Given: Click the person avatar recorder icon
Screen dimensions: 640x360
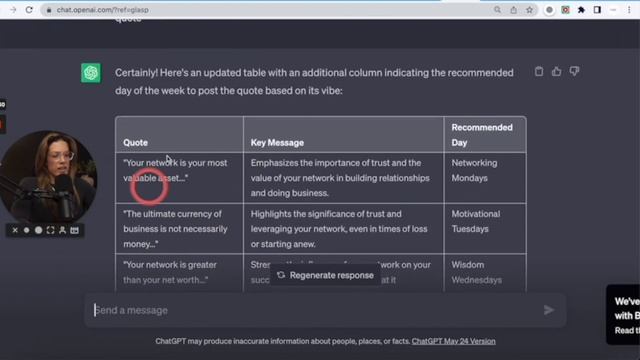Looking at the screenshot, I should (x=62, y=230).
